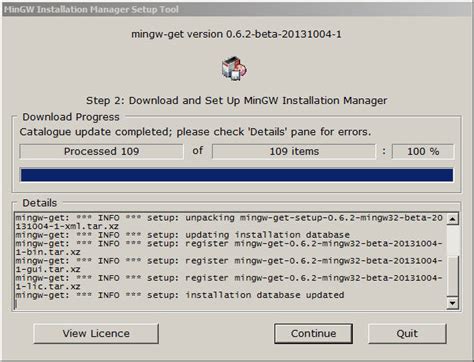
Task: Click the '1-gui.tar.xz' log line
Action: (x=48, y=269)
